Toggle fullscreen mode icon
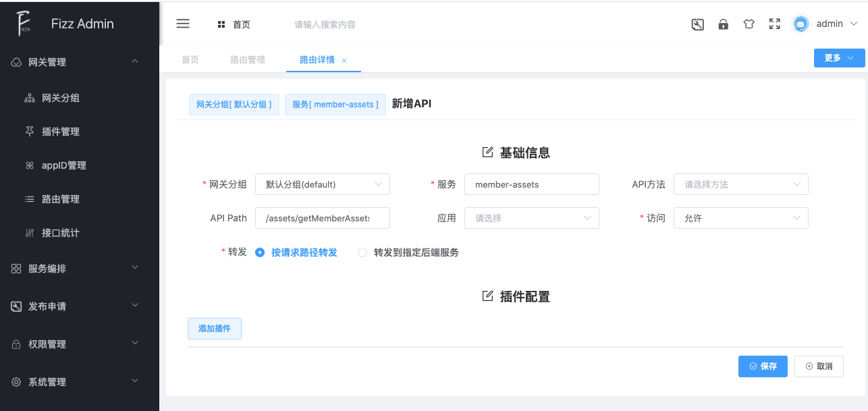868x411 pixels. coord(775,24)
